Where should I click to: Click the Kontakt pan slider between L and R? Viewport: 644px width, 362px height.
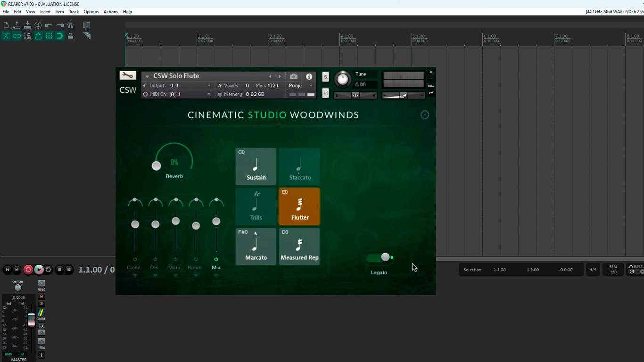355,95
